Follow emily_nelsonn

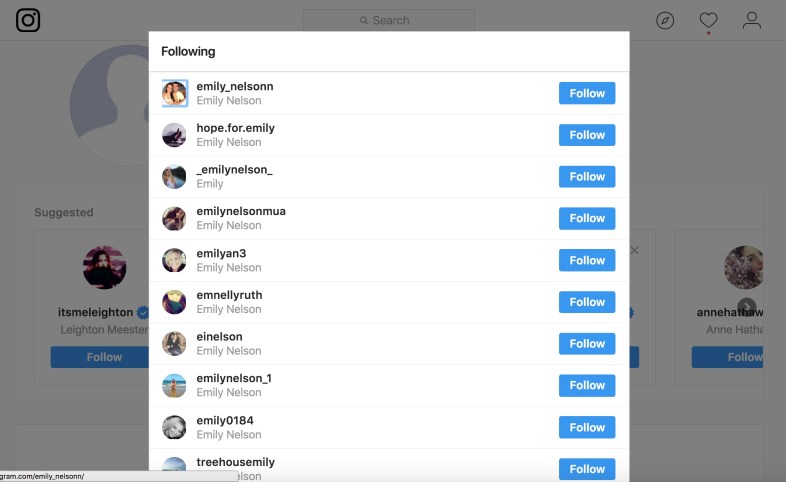[587, 93]
